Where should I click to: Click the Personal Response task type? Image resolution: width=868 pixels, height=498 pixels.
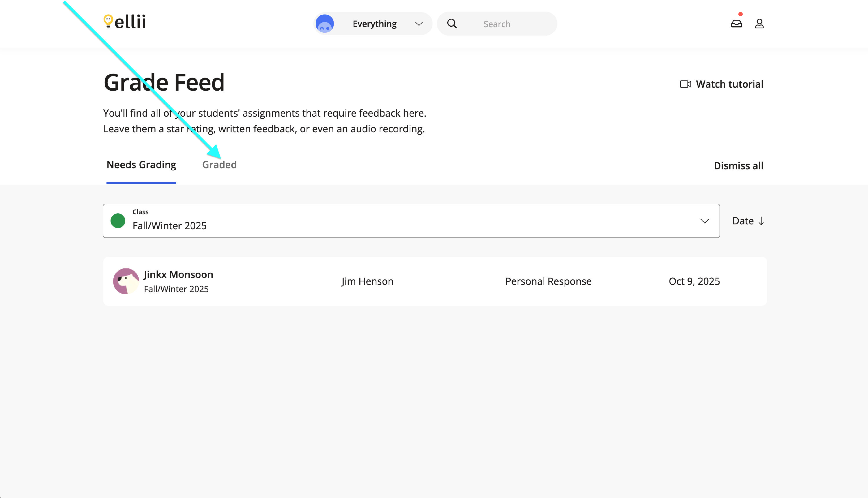coord(548,281)
